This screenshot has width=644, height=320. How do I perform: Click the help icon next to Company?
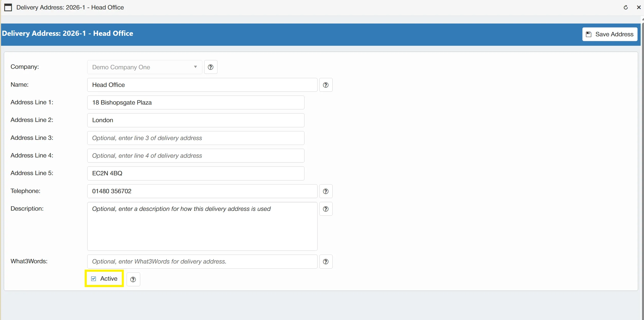(x=211, y=67)
